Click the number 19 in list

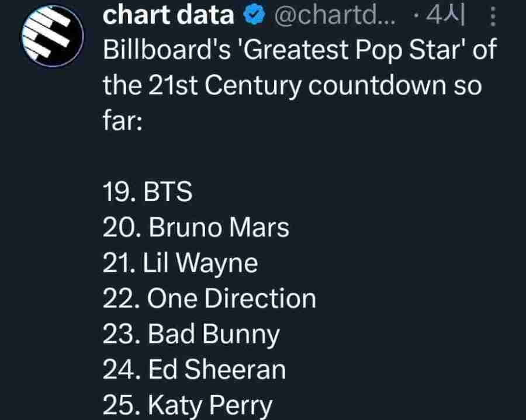[x=117, y=192]
